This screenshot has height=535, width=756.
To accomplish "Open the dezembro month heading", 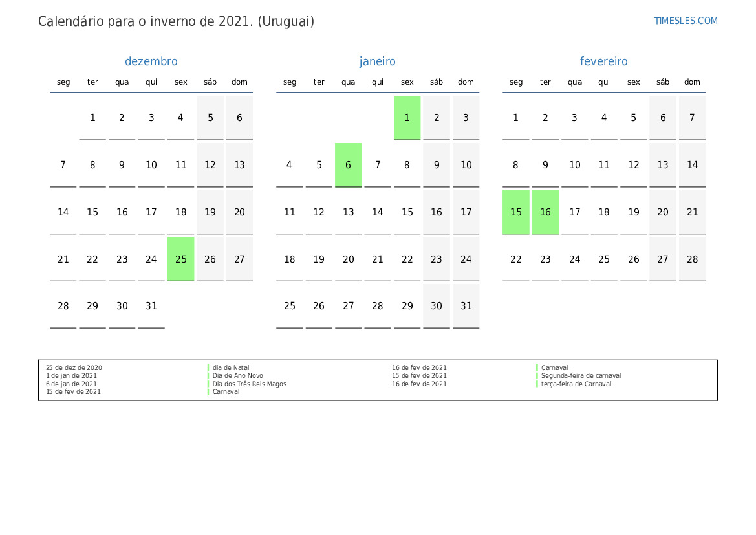I will click(151, 61).
